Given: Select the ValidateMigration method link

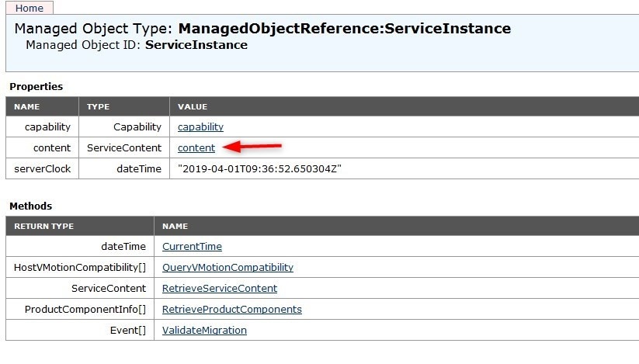Looking at the screenshot, I should [x=204, y=330].
